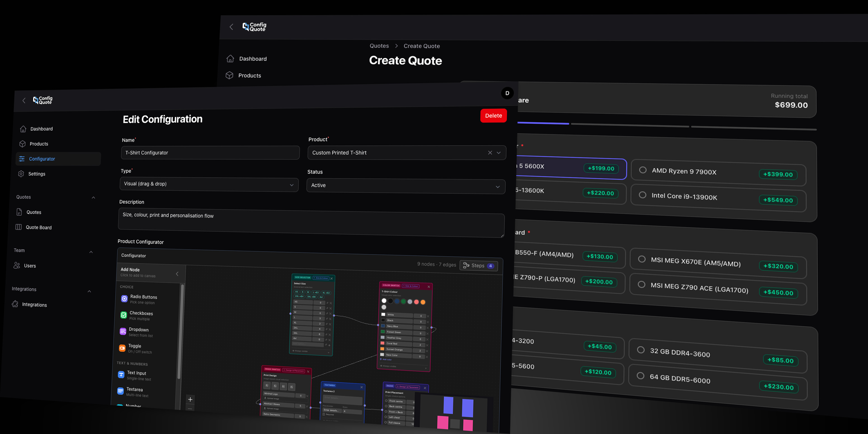Select the Text Input node icon
The image size is (868, 434).
(121, 374)
